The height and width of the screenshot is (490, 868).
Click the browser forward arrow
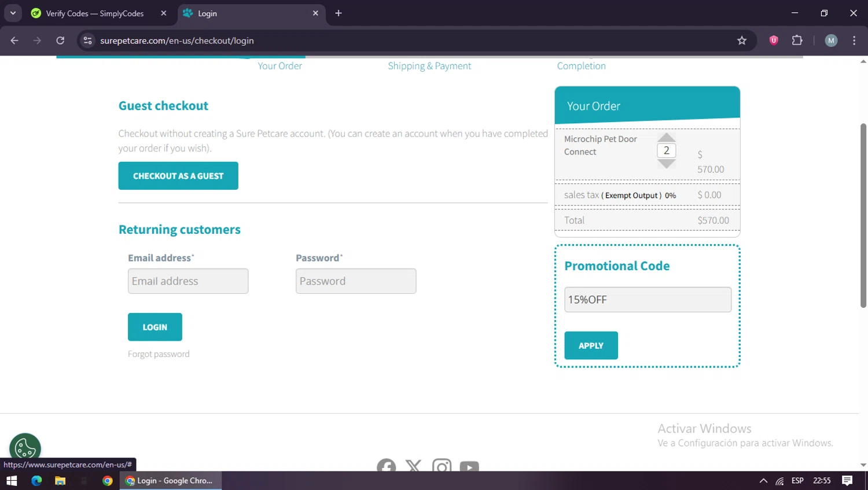click(37, 40)
